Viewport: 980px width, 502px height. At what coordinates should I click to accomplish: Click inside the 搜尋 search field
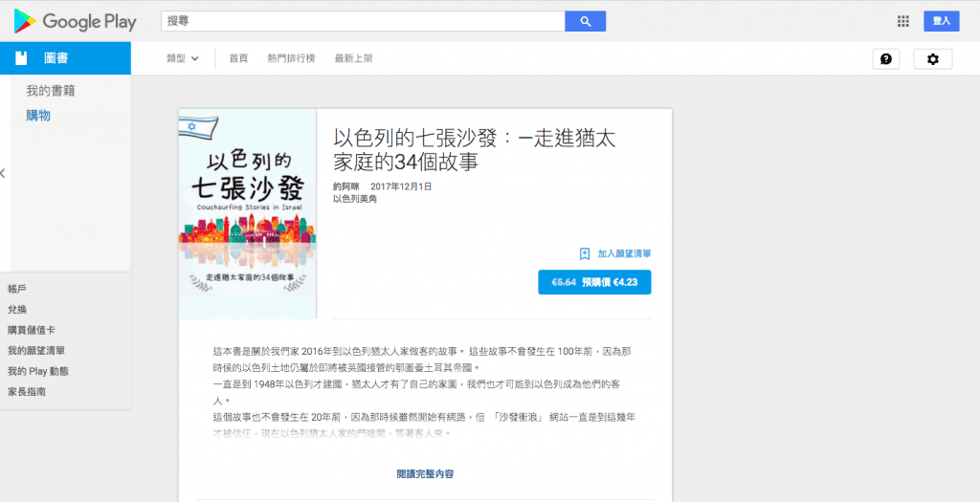(x=363, y=21)
